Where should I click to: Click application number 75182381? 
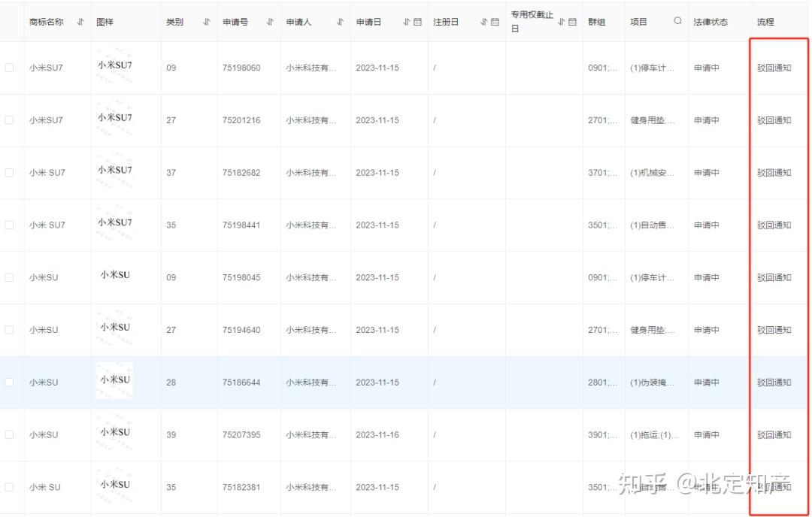pyautogui.click(x=241, y=487)
